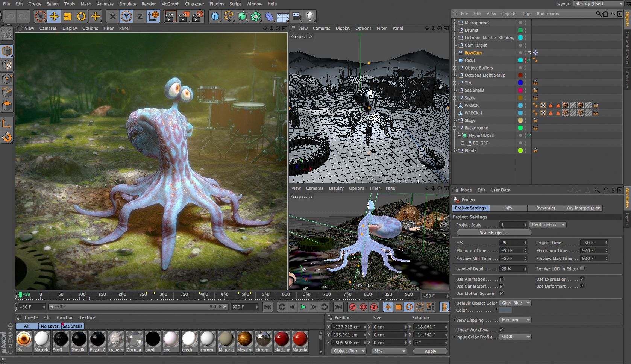Toggle the Y-axis lock icon

[x=126, y=16]
